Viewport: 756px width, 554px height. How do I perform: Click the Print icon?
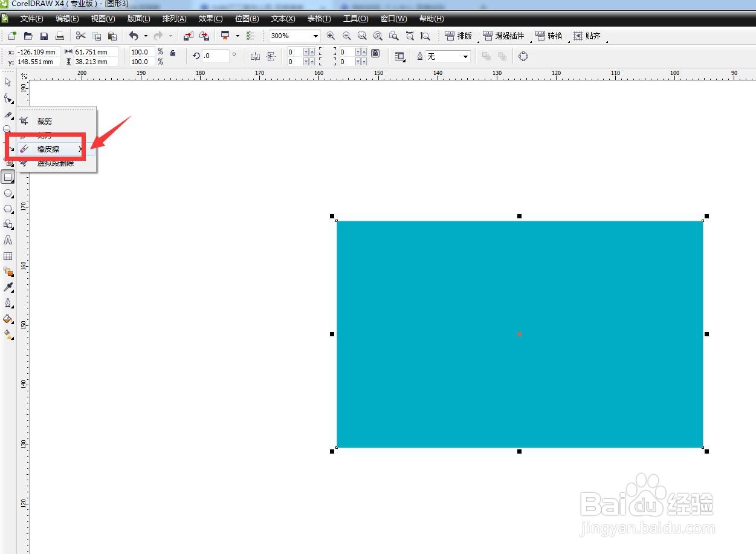(60, 36)
